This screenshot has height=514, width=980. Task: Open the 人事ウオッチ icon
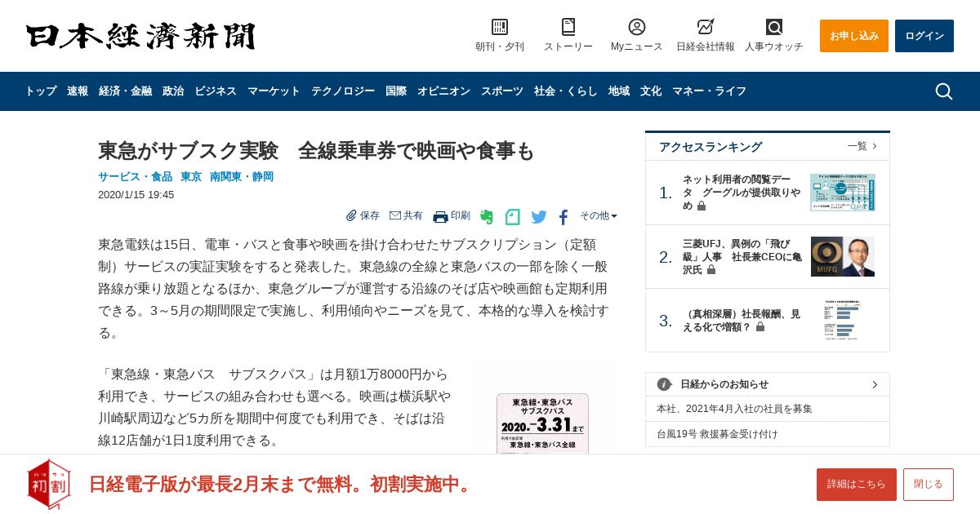[774, 27]
